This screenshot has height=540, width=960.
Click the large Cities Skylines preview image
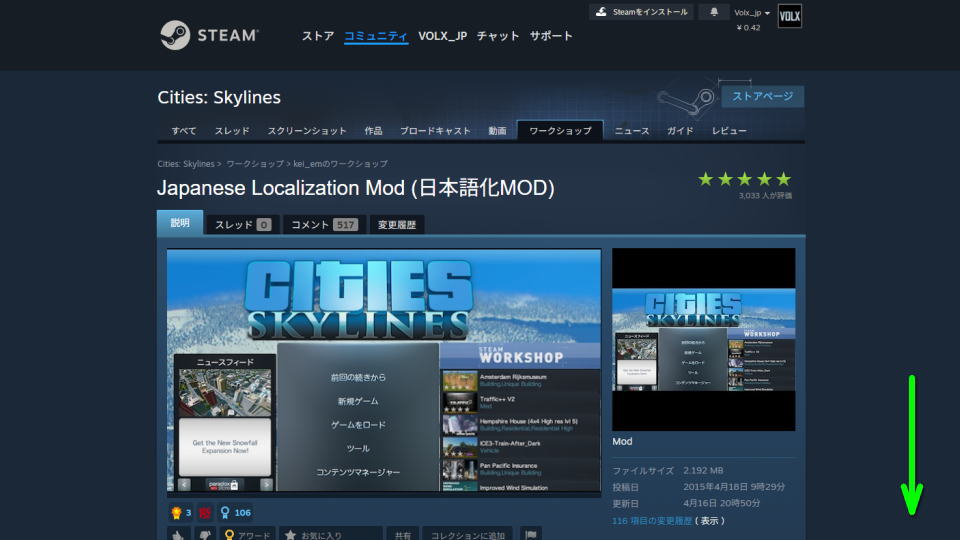pyautogui.click(x=384, y=370)
